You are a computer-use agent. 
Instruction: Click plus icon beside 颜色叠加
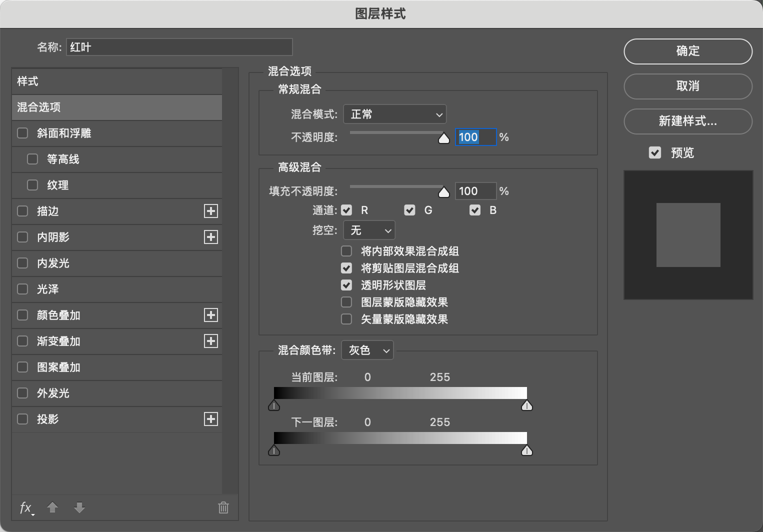click(x=211, y=315)
